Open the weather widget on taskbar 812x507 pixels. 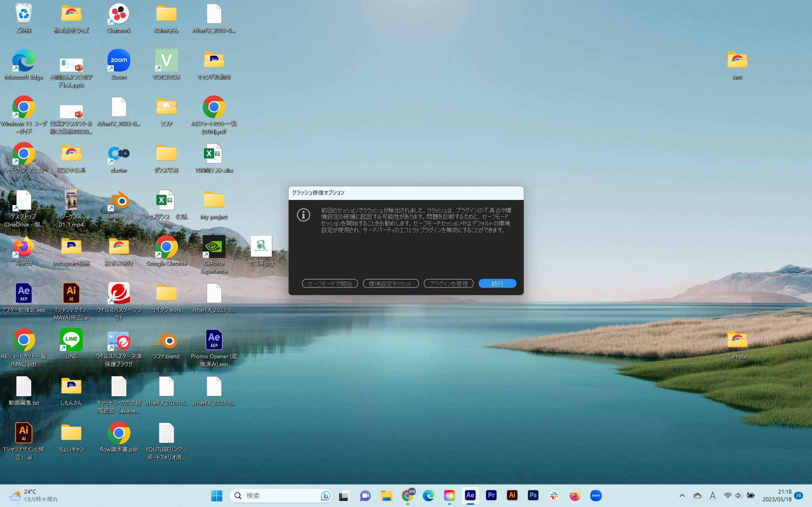coord(34,495)
